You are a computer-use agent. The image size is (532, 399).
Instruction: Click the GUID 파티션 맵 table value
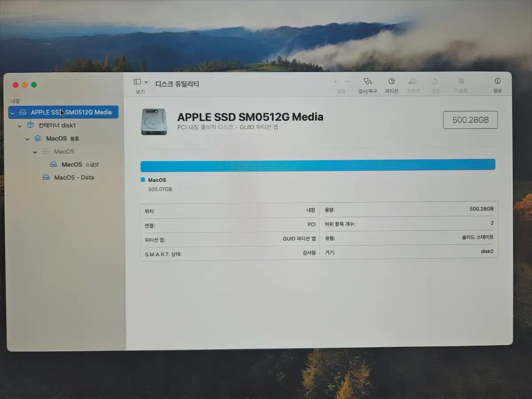tap(299, 239)
